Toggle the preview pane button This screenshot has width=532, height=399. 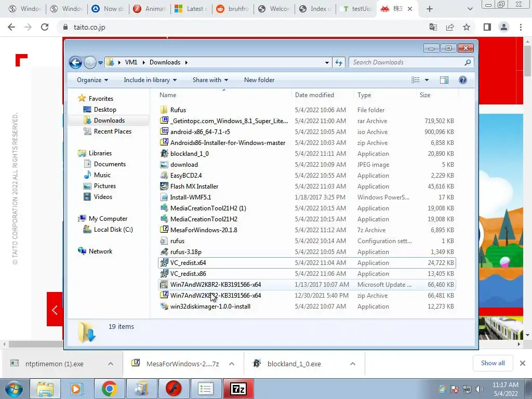(444, 80)
